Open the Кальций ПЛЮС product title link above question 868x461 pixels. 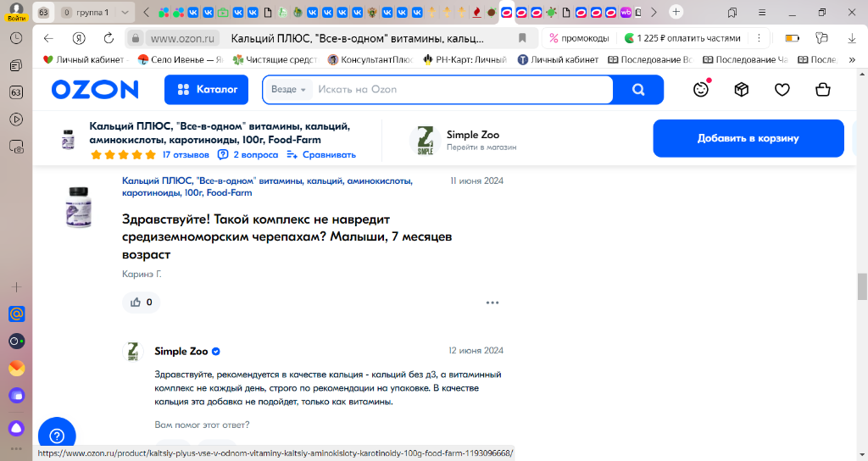coord(267,186)
